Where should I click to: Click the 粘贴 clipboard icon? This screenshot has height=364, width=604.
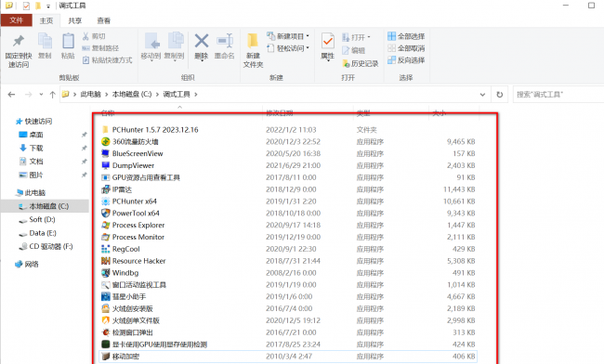click(x=68, y=41)
